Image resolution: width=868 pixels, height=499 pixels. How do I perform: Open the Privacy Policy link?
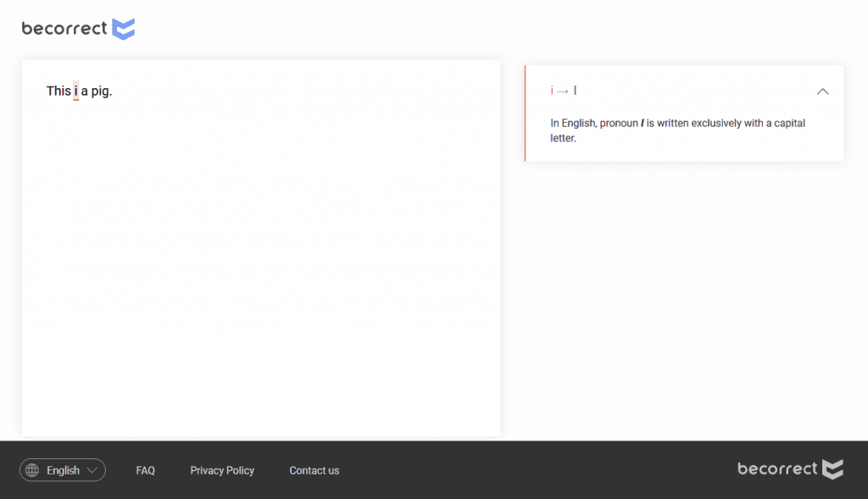coord(222,470)
